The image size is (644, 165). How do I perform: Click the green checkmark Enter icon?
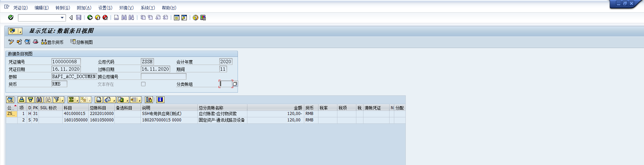pos(11,18)
